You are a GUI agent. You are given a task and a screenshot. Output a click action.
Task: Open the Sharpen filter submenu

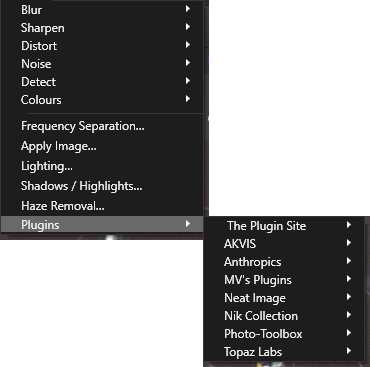(102, 28)
